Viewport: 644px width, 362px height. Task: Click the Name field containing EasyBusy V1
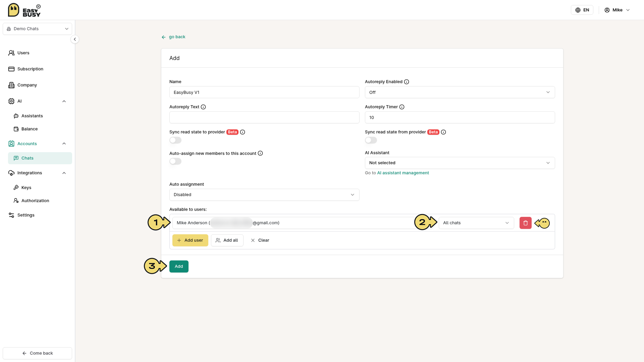coord(264,92)
